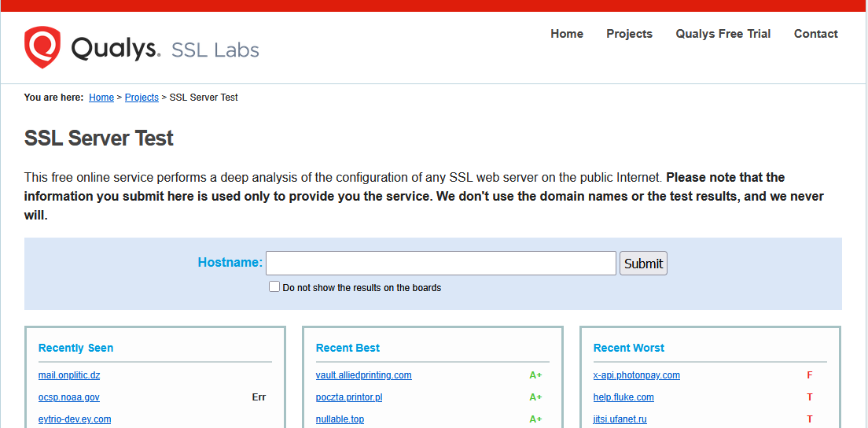Open x-api.photonpay.com in Recent Worst

point(636,375)
